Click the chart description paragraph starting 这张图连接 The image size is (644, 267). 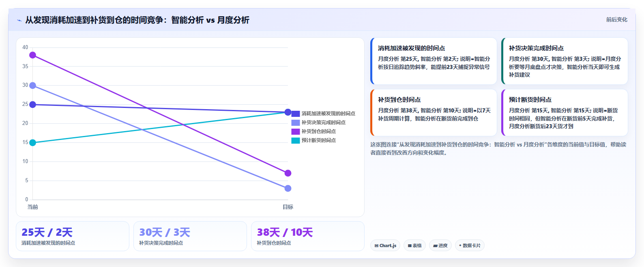pyautogui.click(x=498, y=149)
